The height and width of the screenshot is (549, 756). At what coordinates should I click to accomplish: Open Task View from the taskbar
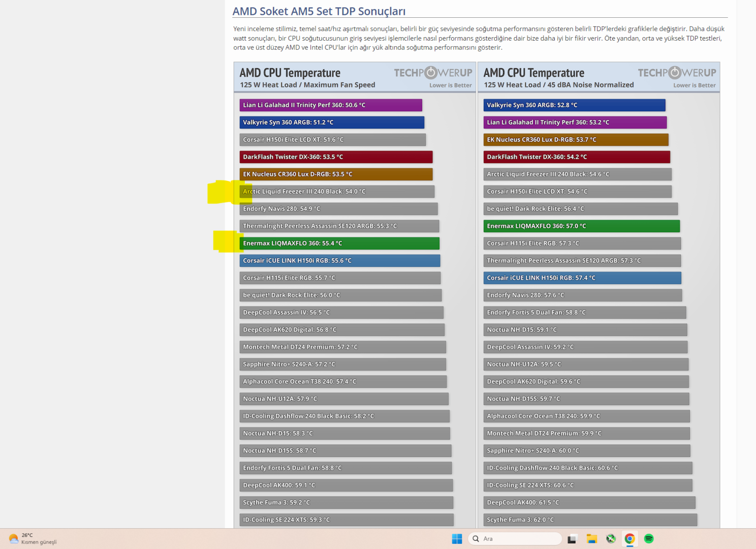point(572,539)
